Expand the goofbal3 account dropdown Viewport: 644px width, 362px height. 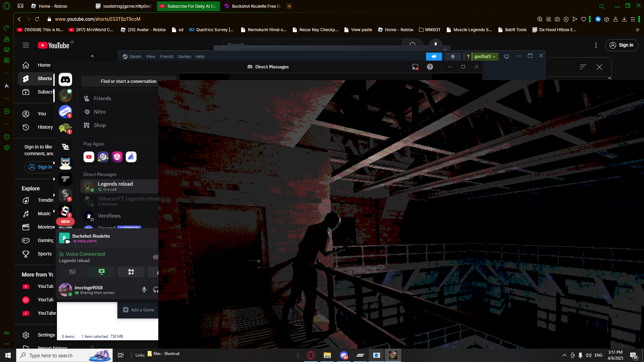(x=485, y=57)
